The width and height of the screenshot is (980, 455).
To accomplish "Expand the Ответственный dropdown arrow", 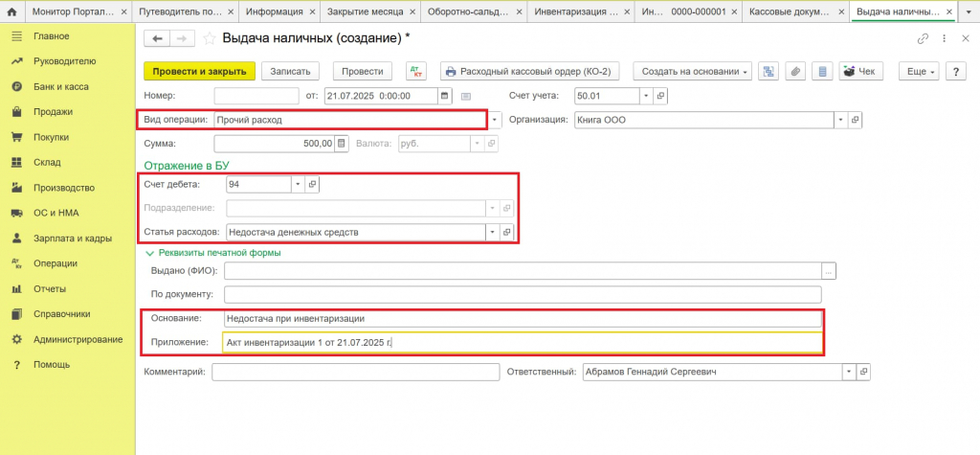I will pyautogui.click(x=849, y=372).
